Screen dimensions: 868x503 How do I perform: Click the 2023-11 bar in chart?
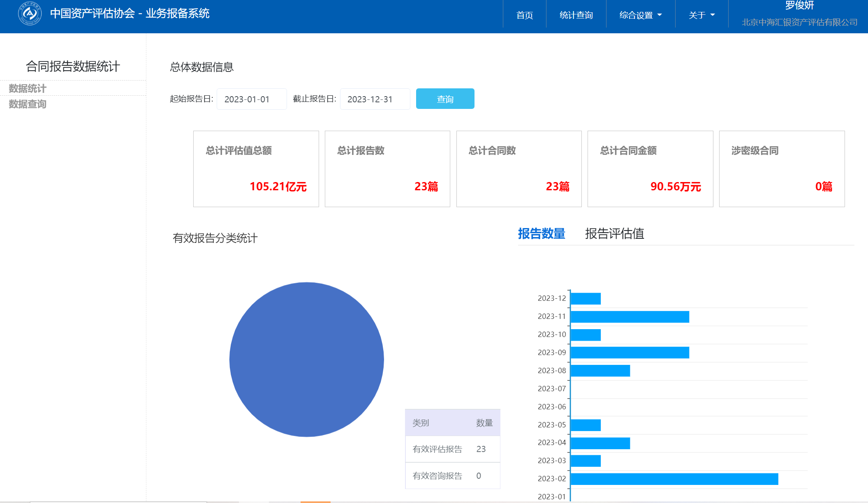(x=630, y=316)
